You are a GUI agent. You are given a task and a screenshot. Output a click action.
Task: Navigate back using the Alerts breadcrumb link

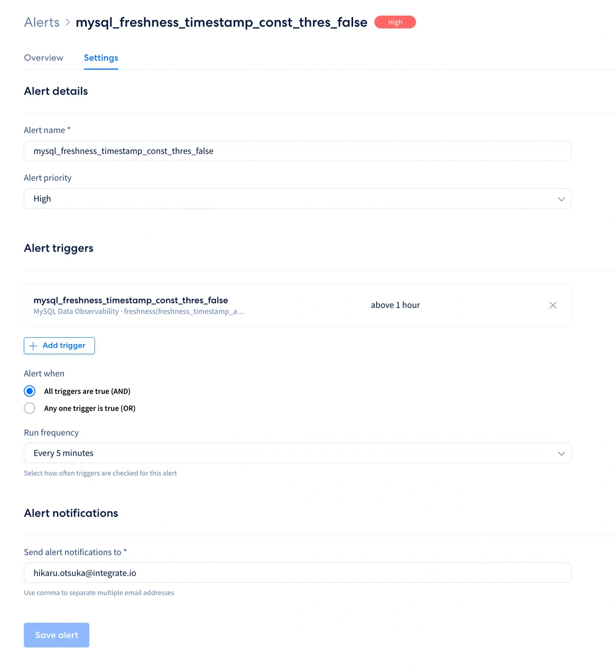coord(42,22)
